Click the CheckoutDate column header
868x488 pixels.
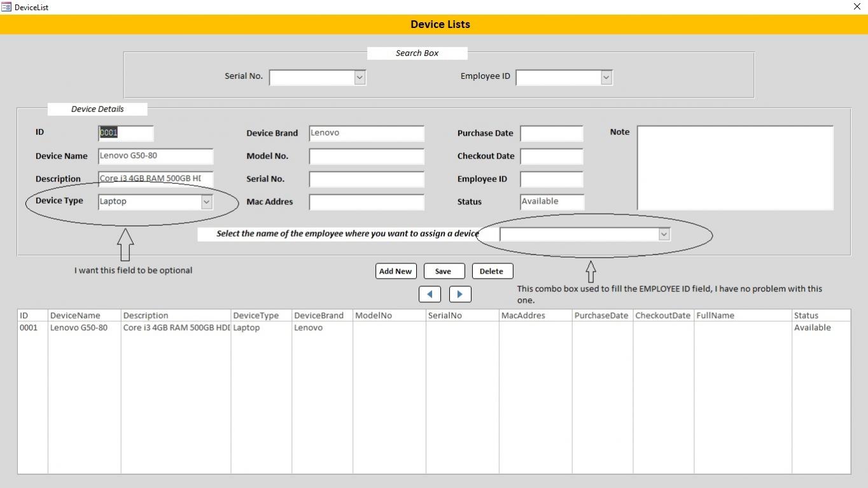tap(663, 316)
